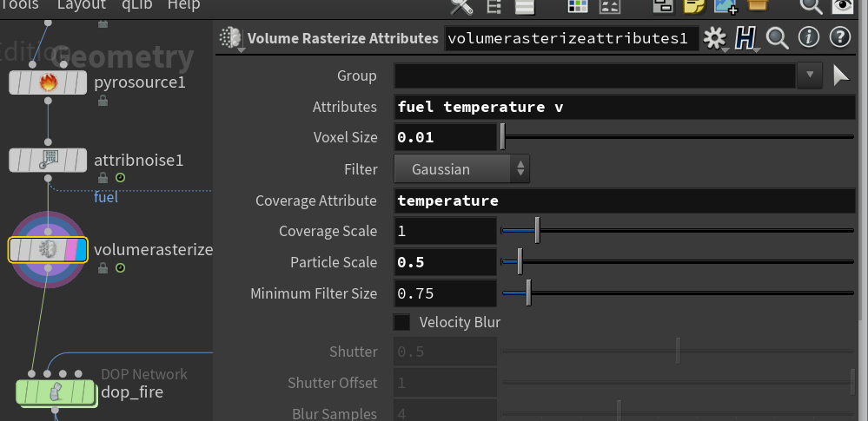Enable the Velocity Blur checkbox

click(401, 322)
